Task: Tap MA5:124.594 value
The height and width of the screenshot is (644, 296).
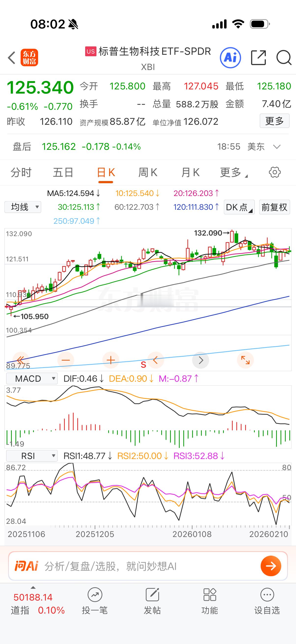Action: coord(73,193)
